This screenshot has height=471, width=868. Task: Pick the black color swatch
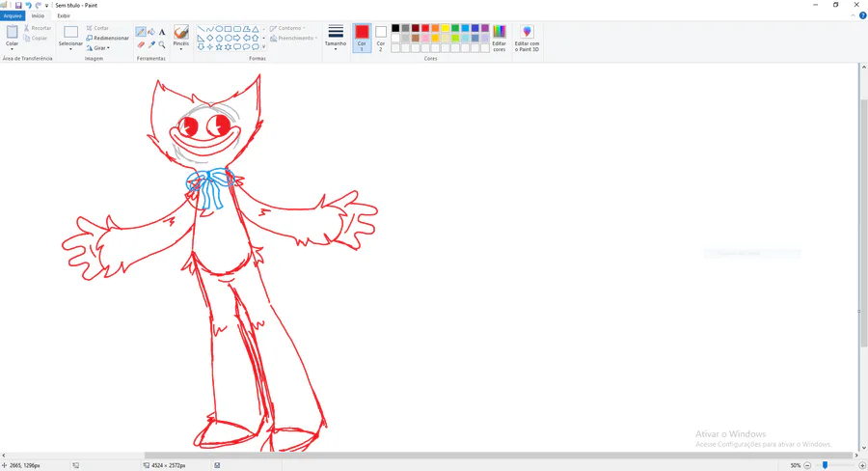point(395,28)
